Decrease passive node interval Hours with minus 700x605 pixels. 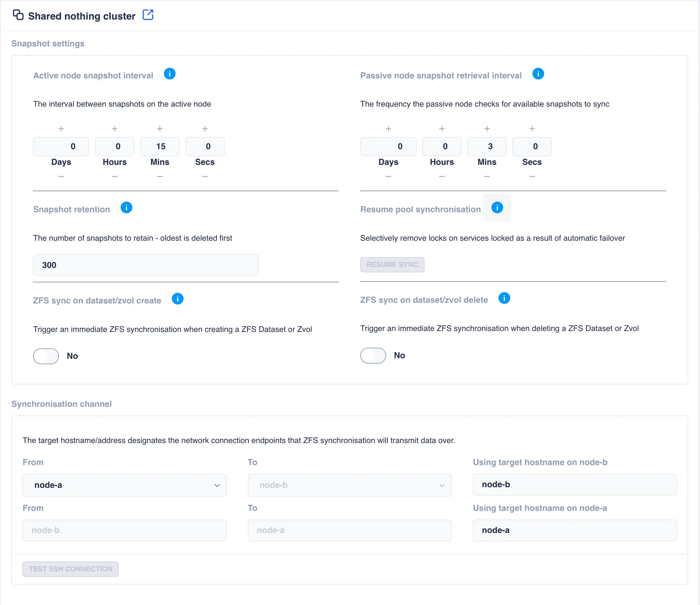coord(442,176)
